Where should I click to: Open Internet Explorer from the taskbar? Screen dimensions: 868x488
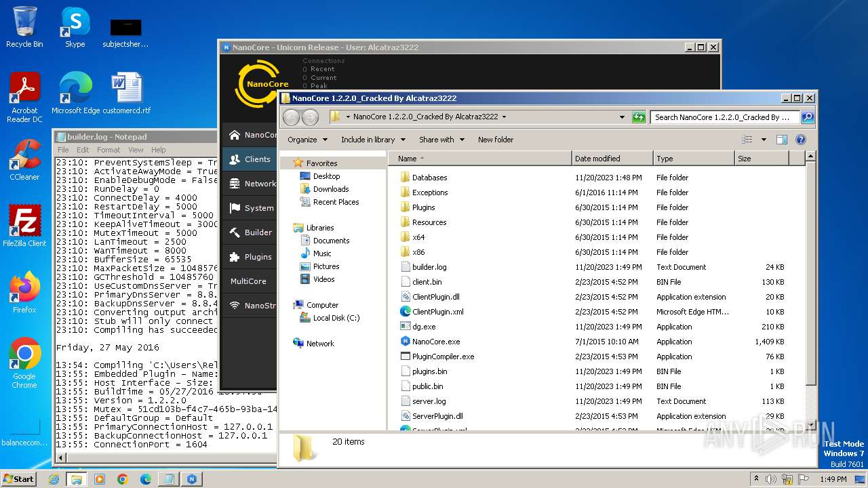54,479
